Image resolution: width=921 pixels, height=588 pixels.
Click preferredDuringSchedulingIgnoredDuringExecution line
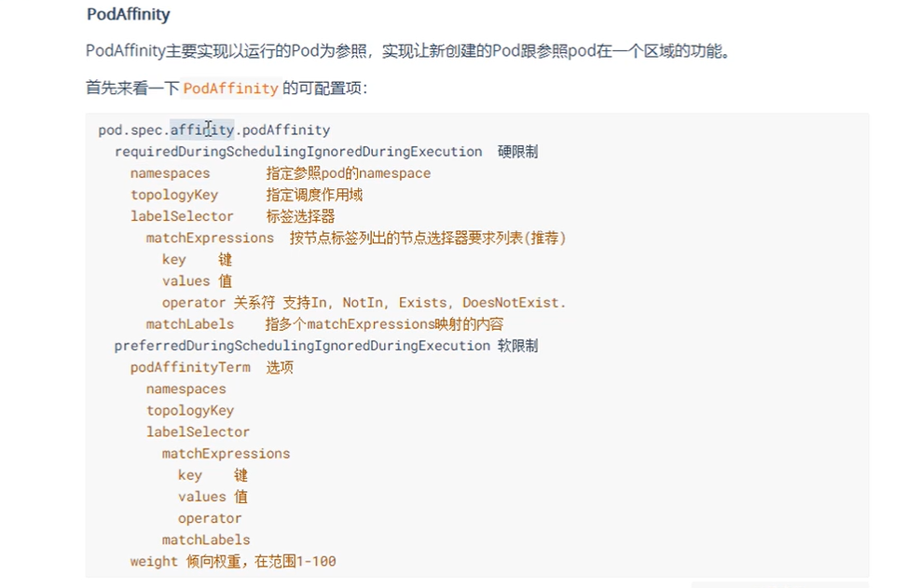[x=302, y=346]
